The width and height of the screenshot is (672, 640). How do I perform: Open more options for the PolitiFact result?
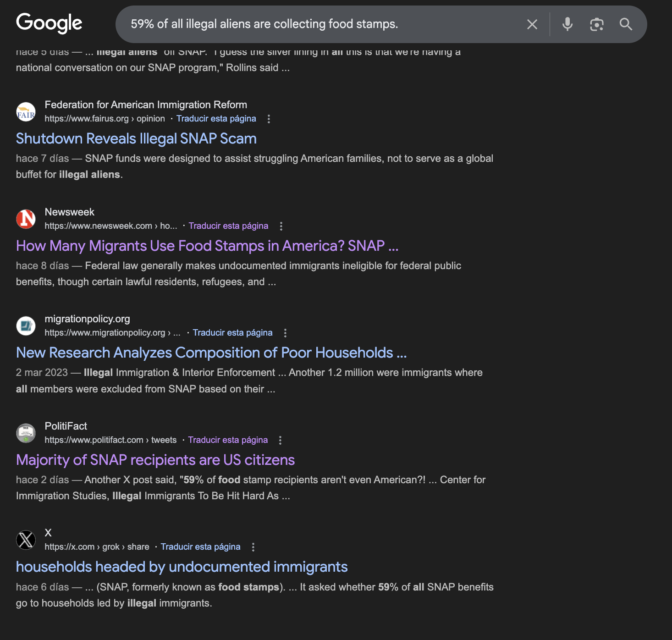[280, 440]
